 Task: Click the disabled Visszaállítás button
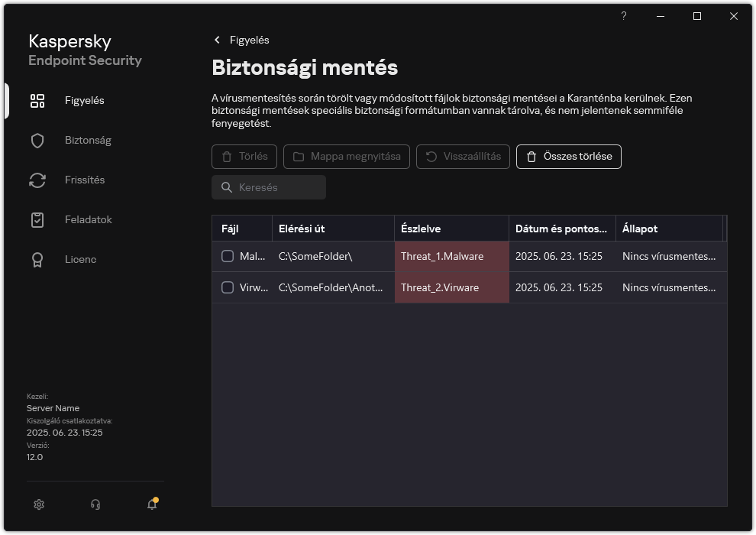click(x=463, y=157)
